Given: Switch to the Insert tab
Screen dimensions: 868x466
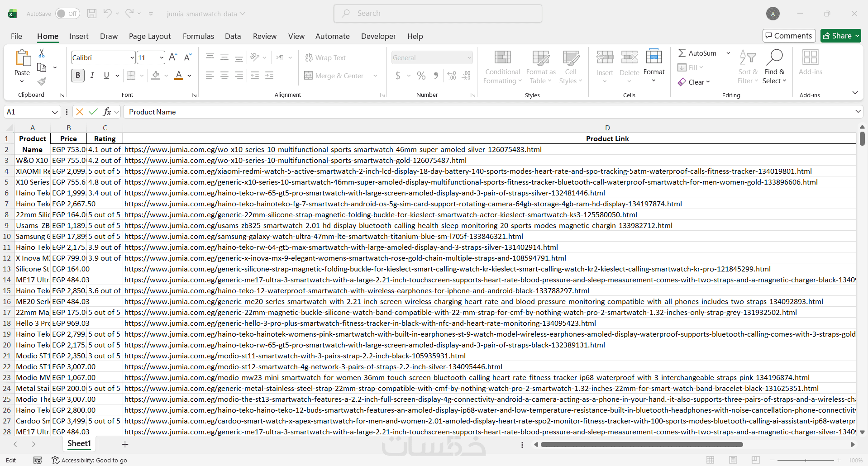Looking at the screenshot, I should [79, 36].
